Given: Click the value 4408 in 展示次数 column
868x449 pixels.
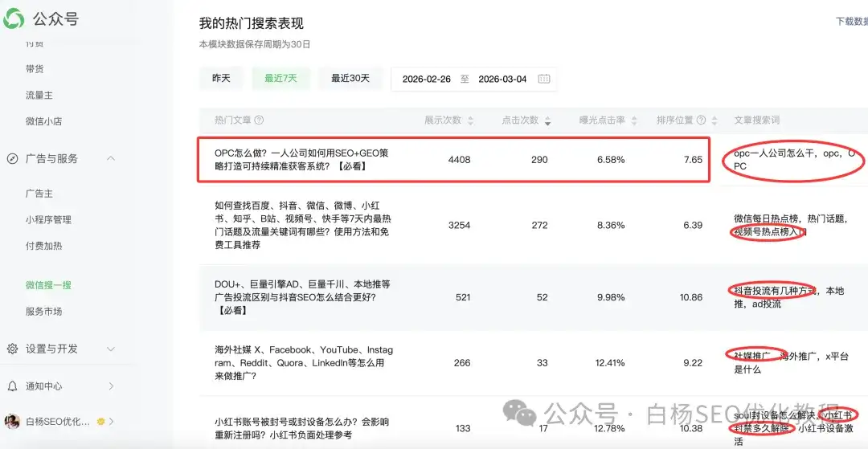Looking at the screenshot, I should pos(460,160).
